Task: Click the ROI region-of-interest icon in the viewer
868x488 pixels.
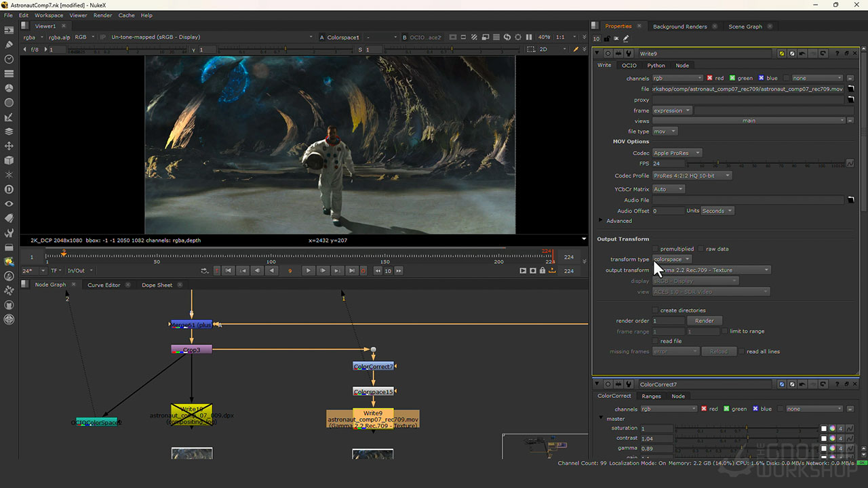Action: pos(463,38)
